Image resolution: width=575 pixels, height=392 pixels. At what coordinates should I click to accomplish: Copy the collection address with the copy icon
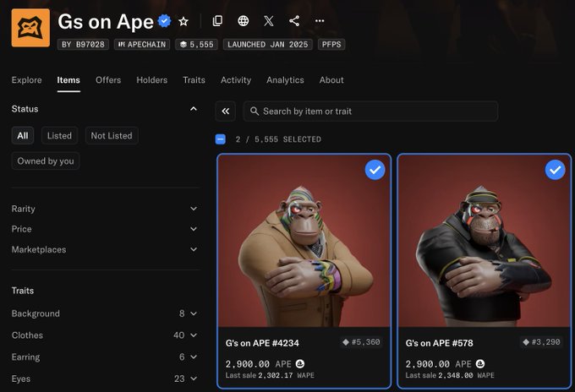point(217,21)
